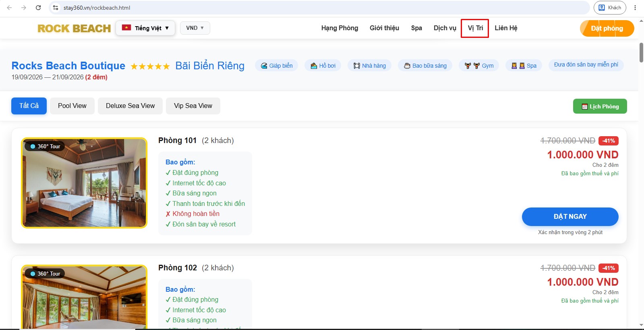Click the 360° Tour badge on Phòng 101
The image size is (644, 330).
pos(45,146)
